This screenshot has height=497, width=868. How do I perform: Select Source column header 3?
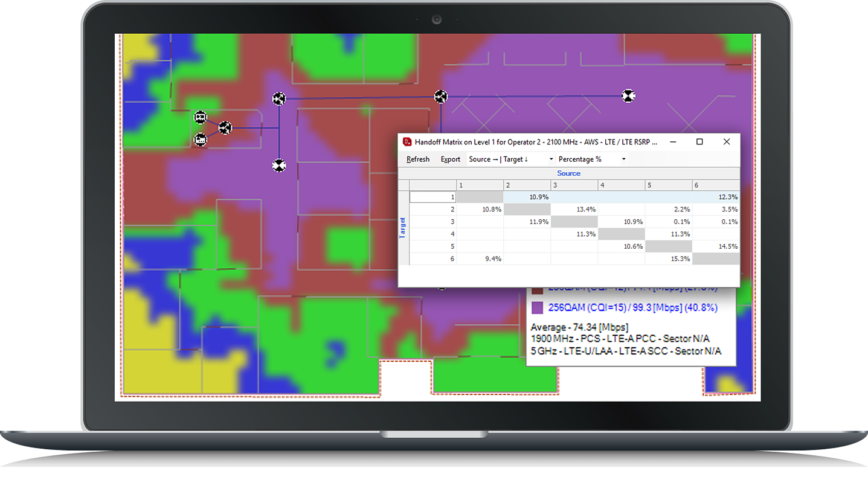[574, 185]
